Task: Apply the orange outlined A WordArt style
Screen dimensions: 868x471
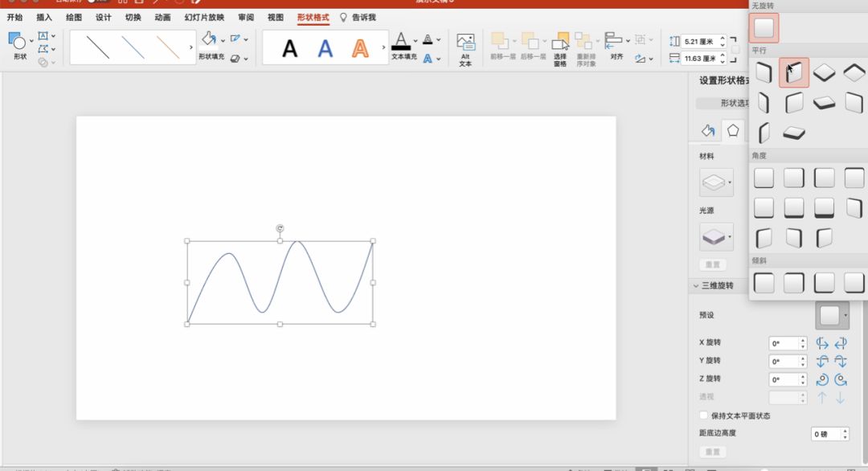Action: (x=360, y=49)
